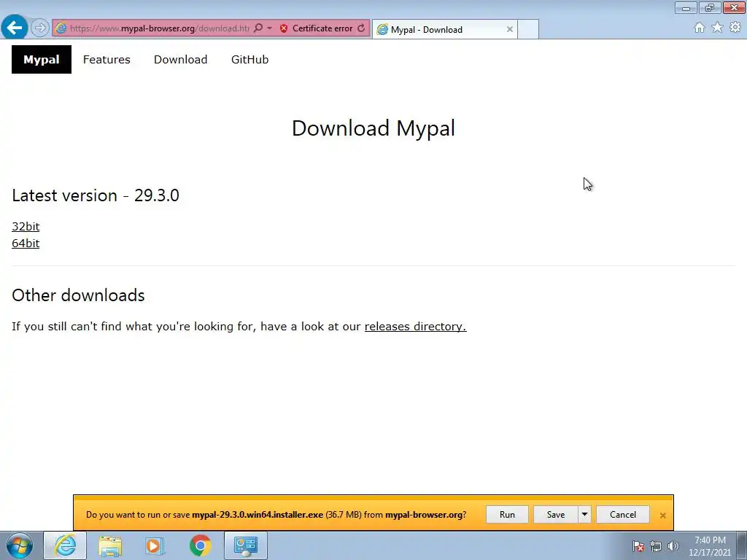Click the Action Center flag tray icon

(638, 546)
